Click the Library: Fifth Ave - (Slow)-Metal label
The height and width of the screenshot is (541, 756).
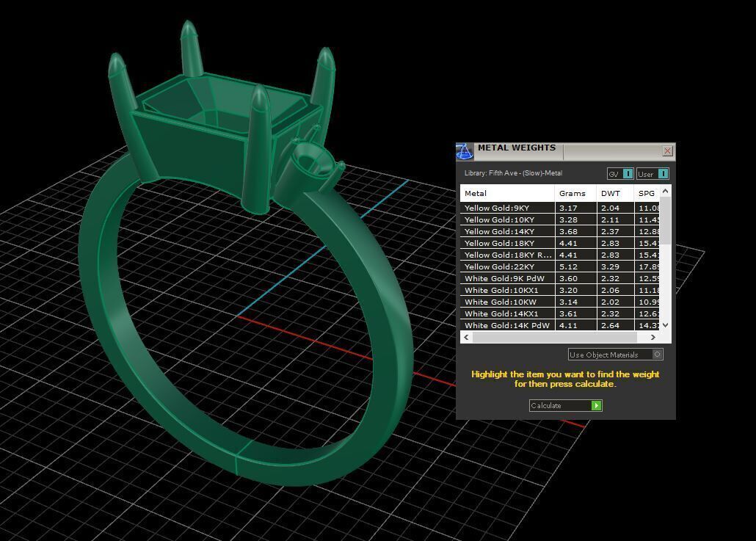[x=513, y=173]
